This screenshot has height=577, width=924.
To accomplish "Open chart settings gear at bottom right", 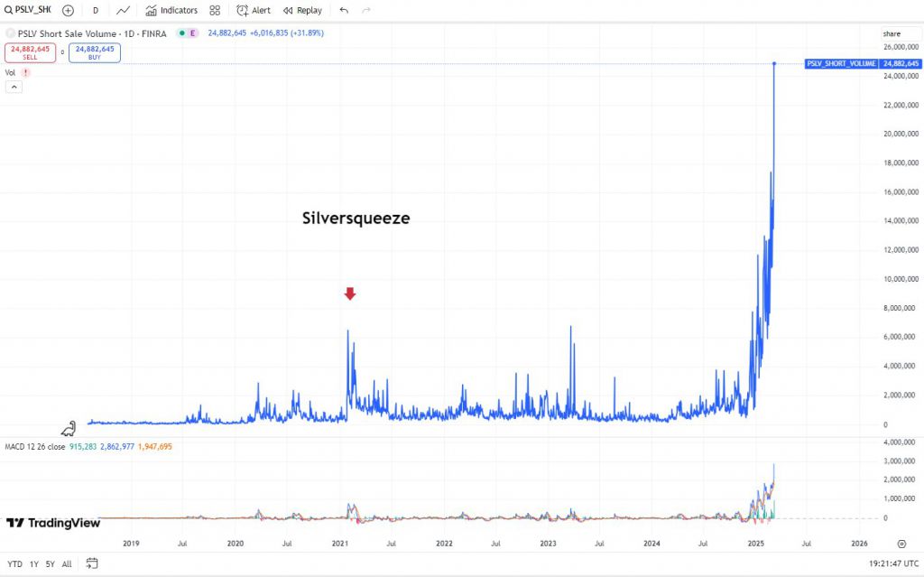I will pyautogui.click(x=901, y=544).
